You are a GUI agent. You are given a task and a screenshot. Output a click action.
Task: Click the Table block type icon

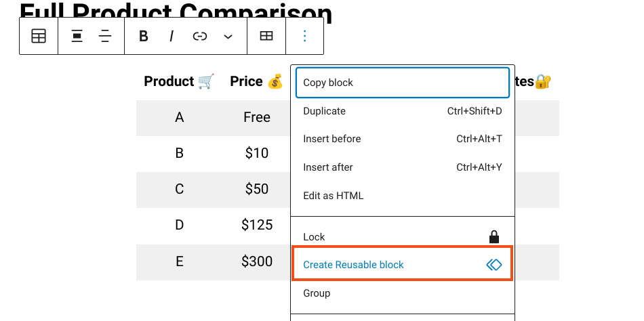(39, 36)
